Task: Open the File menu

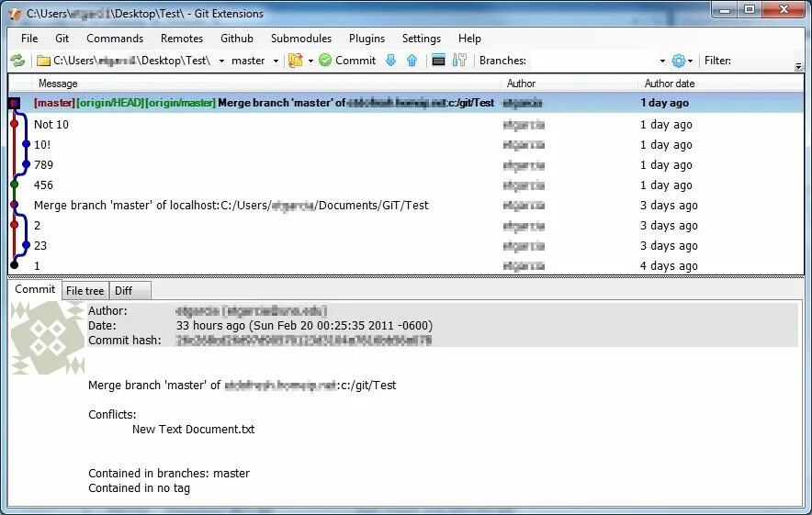Action: 29,39
